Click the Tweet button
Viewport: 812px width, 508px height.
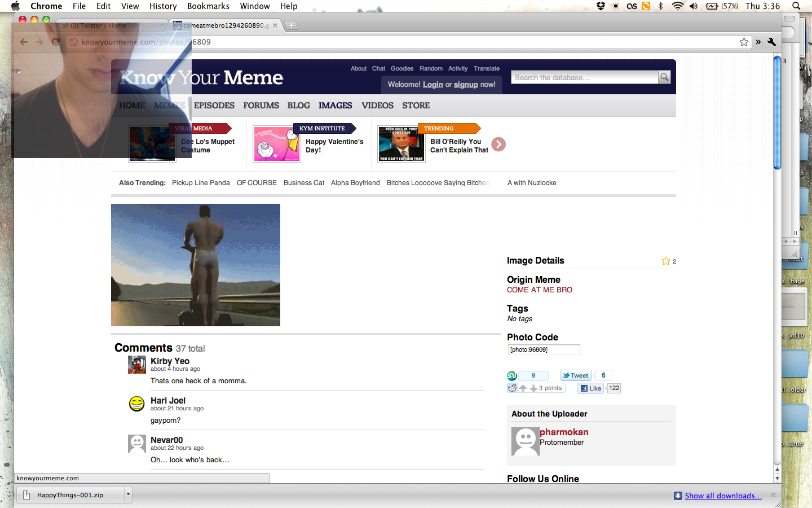point(575,375)
